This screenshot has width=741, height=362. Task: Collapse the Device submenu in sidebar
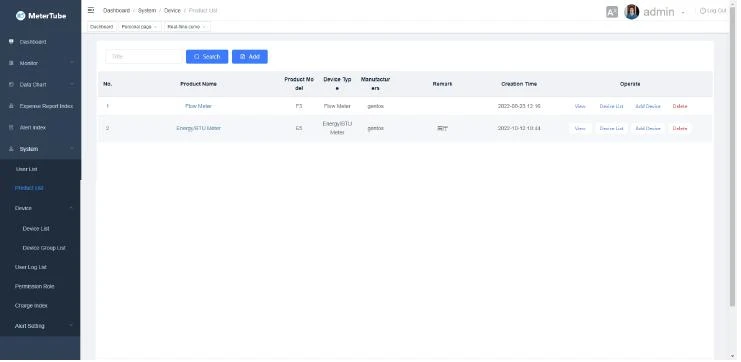71,208
